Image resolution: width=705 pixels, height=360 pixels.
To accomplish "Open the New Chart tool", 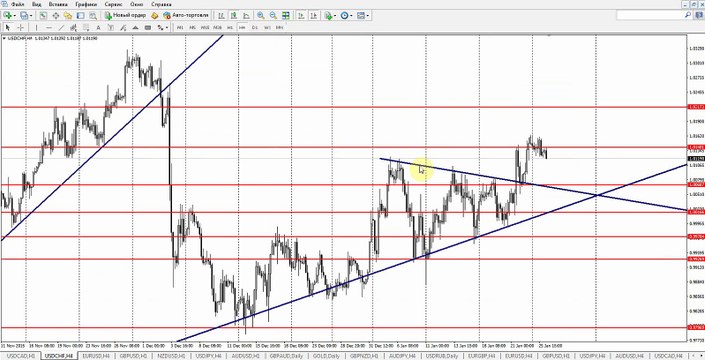I will (7, 16).
